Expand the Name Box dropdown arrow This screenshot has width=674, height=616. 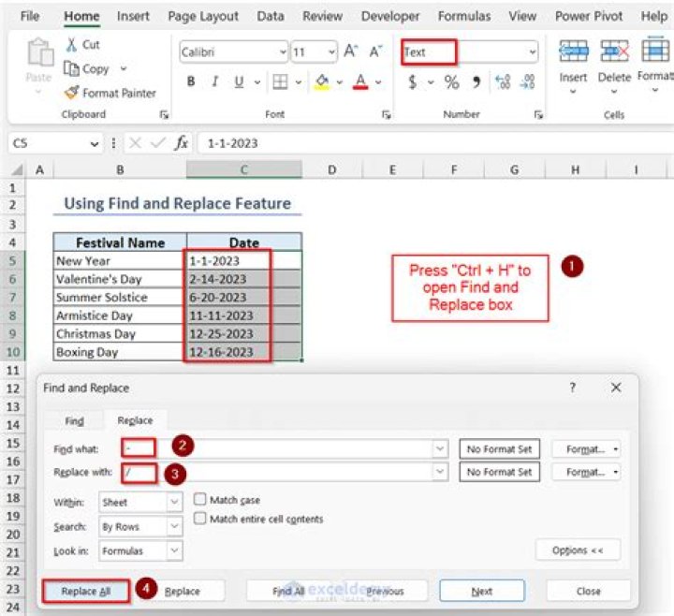(x=95, y=143)
